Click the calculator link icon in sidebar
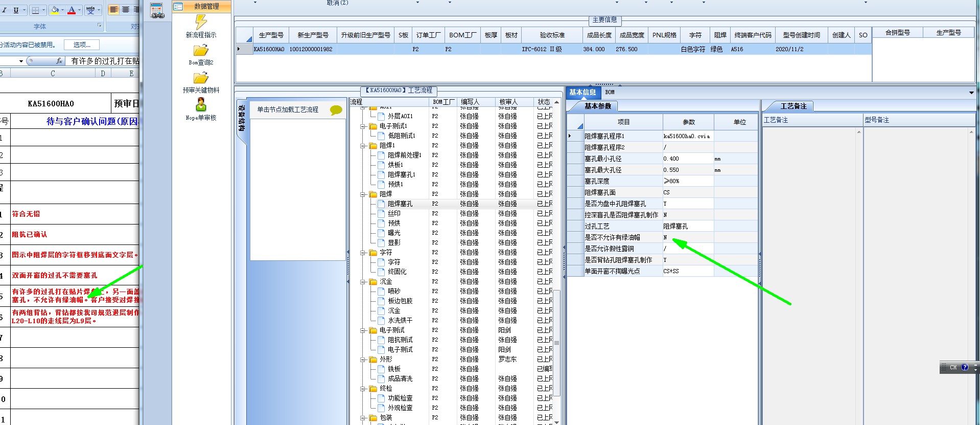980x425 pixels. 157,10
